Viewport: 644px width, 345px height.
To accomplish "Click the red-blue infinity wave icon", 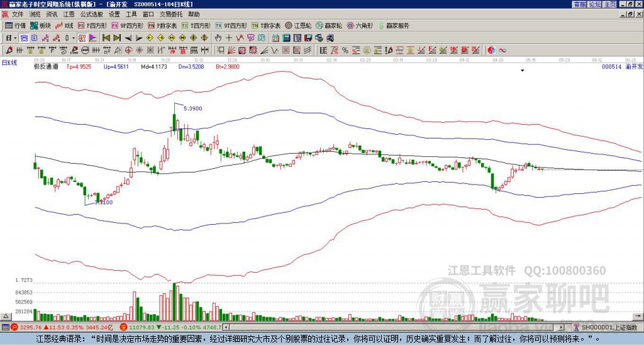I will [502, 50].
